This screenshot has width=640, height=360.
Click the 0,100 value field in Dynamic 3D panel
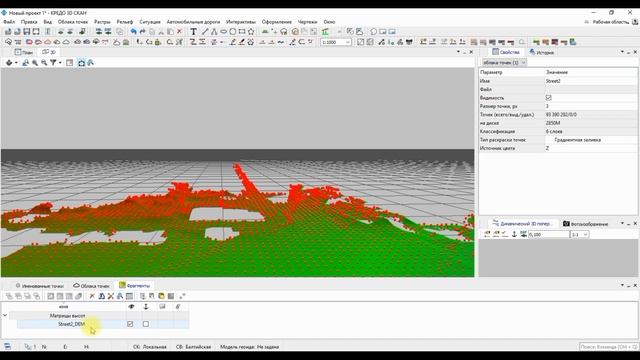click(548, 234)
